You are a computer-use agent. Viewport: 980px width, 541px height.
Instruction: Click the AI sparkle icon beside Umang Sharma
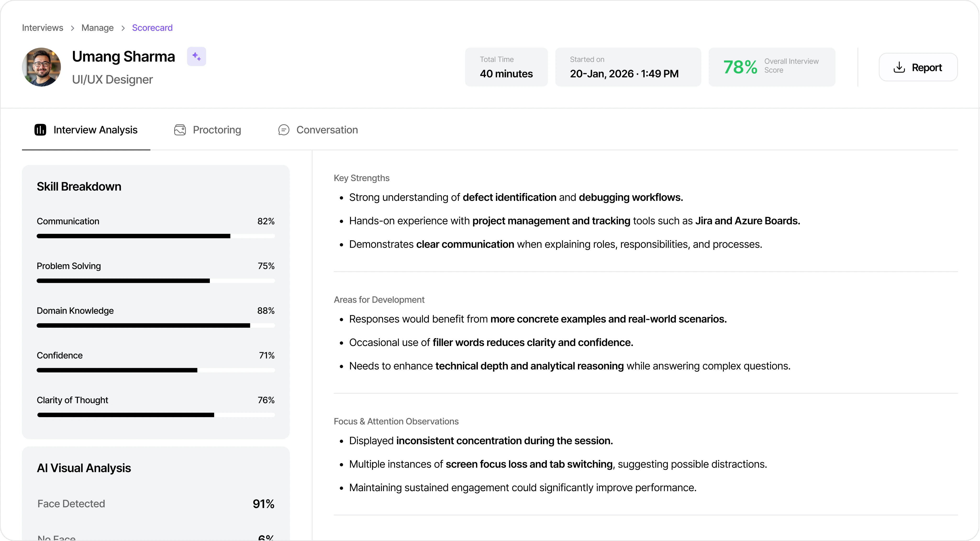point(196,56)
